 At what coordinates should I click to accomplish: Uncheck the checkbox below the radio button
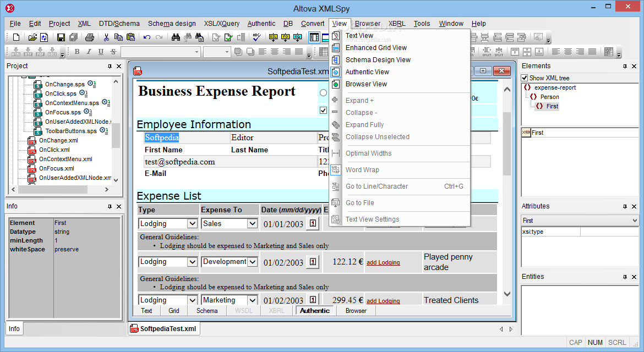tap(323, 111)
